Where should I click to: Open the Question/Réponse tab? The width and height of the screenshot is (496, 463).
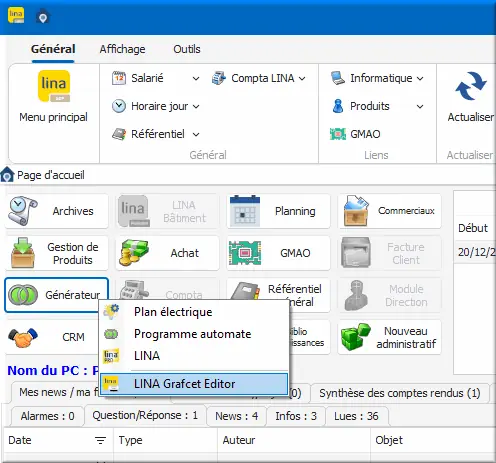point(145,416)
